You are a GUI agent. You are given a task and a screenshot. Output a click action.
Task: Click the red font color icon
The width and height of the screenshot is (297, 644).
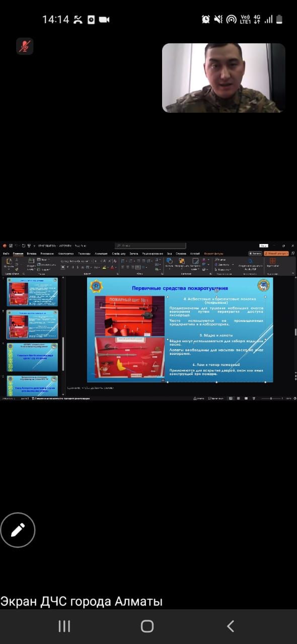tap(112, 267)
